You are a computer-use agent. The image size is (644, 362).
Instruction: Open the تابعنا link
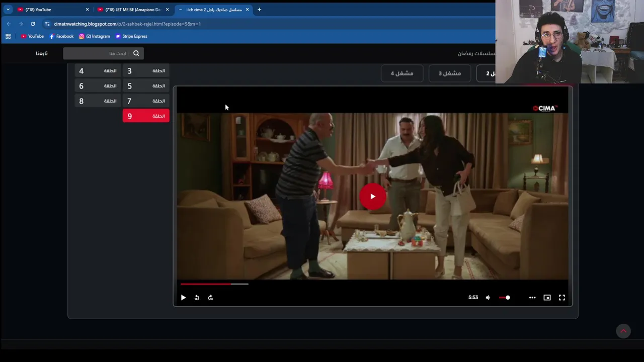point(42,53)
